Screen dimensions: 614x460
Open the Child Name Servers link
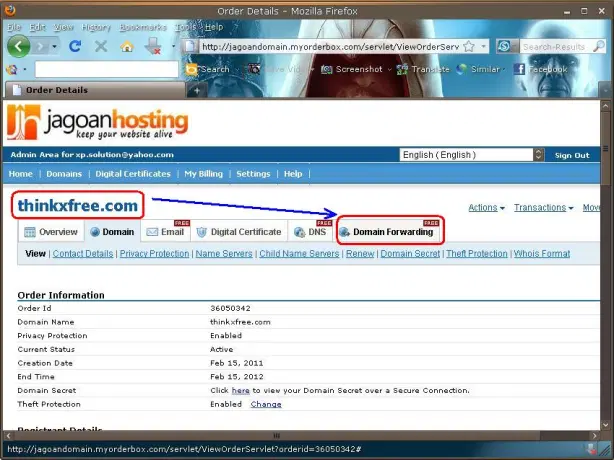299,254
